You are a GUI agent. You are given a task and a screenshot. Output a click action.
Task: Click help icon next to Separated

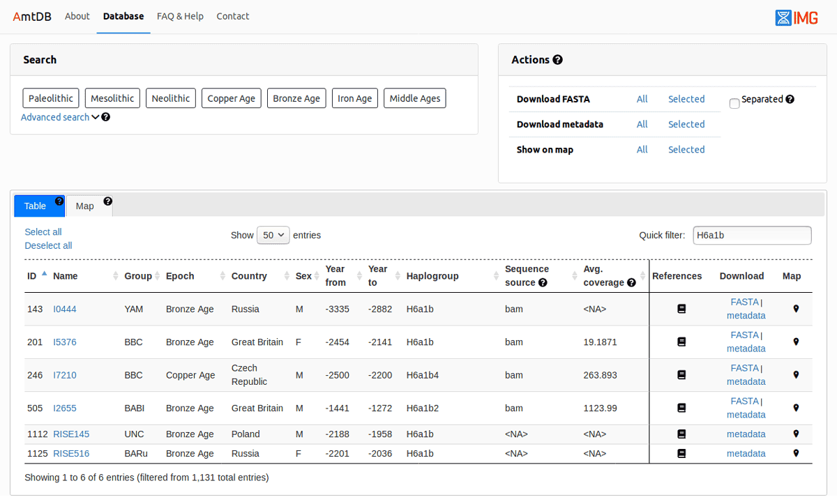pyautogui.click(x=790, y=99)
